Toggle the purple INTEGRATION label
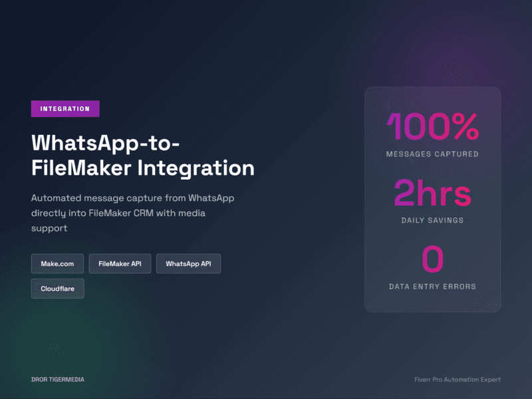Image resolution: width=532 pixels, height=399 pixels. click(65, 108)
